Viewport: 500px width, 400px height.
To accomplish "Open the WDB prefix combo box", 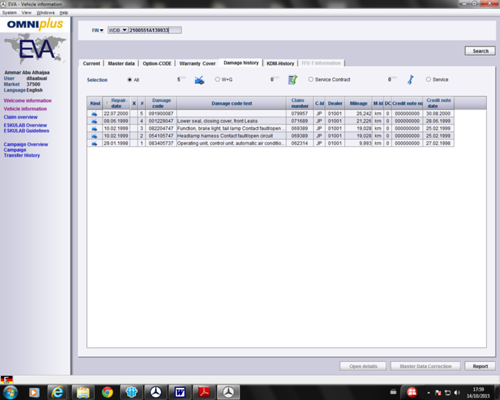I will (118, 30).
